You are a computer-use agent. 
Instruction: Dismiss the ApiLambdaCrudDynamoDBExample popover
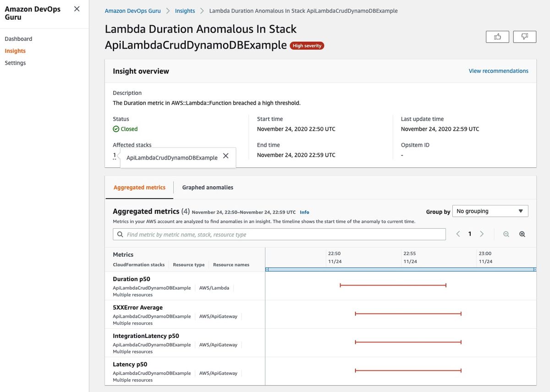pyautogui.click(x=225, y=156)
